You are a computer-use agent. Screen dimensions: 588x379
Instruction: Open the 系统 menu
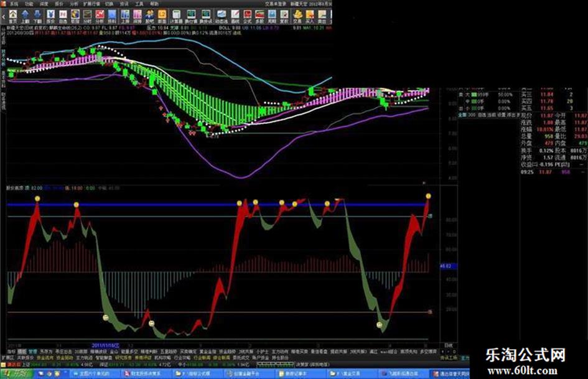[14, 3]
